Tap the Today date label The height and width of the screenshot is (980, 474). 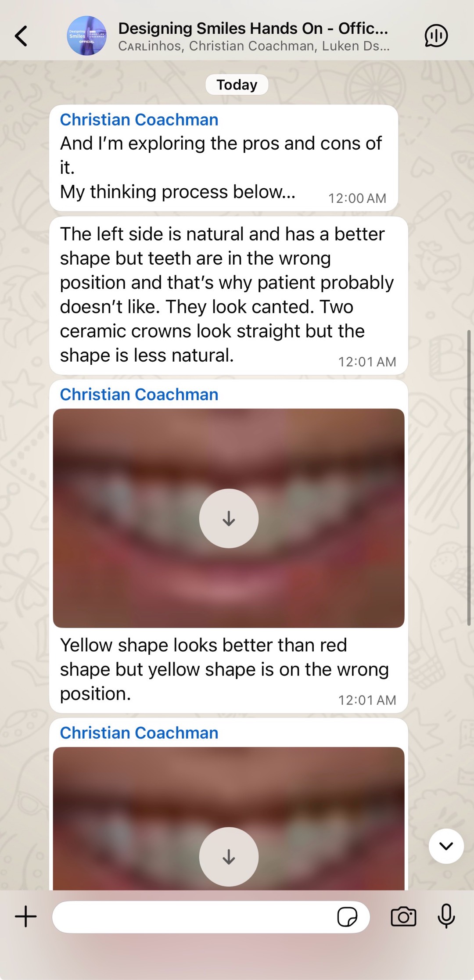(237, 85)
